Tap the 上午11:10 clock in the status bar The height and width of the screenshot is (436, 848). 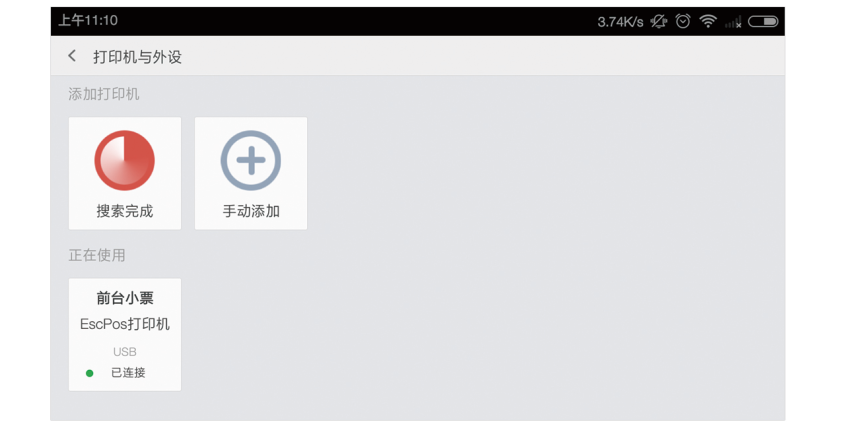(88, 21)
